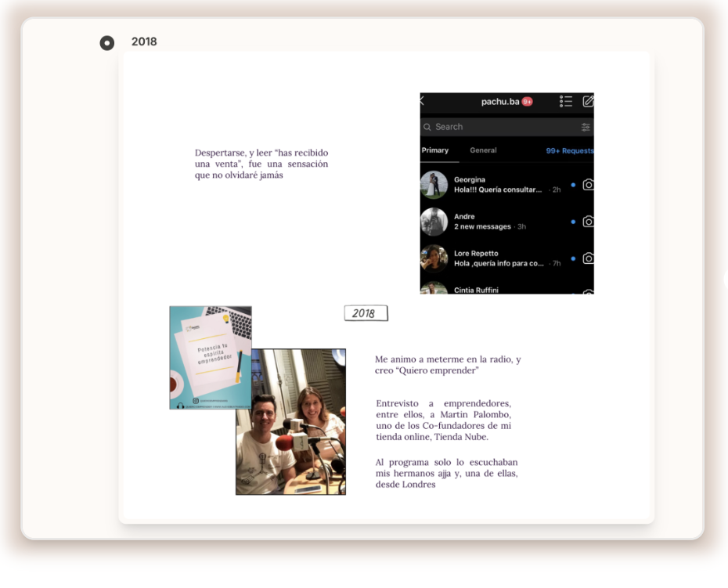This screenshot has height=588, width=728.
Task: Open Georgina's conversation
Action: 497,185
